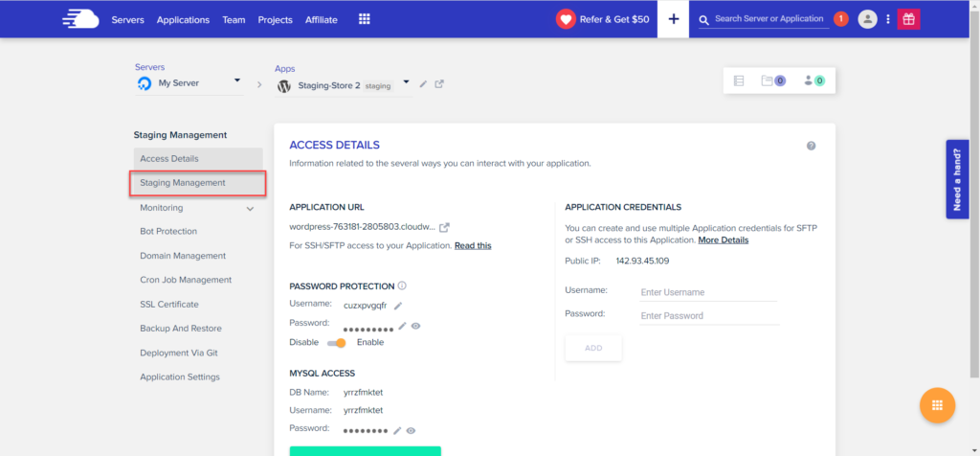Click the Access Details help icon

[812, 146]
